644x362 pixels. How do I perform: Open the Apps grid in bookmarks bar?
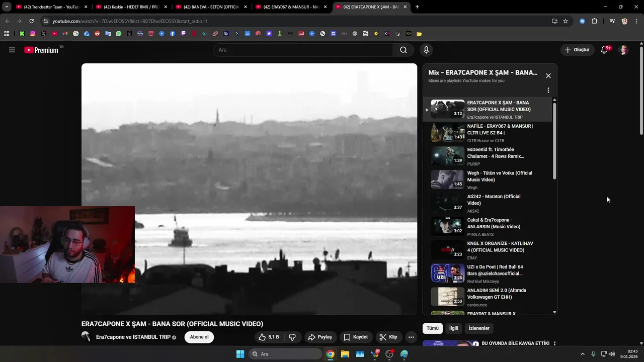7,34
